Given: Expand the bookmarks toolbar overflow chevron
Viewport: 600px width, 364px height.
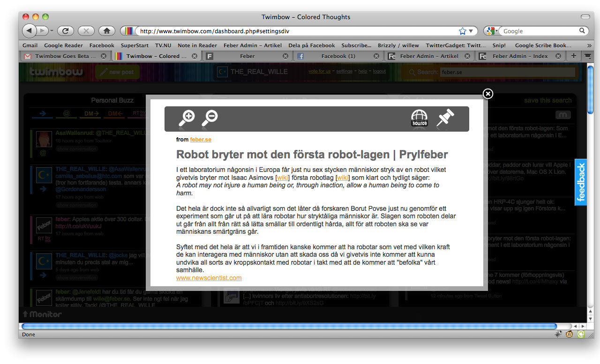Looking at the screenshot, I should point(589,45).
